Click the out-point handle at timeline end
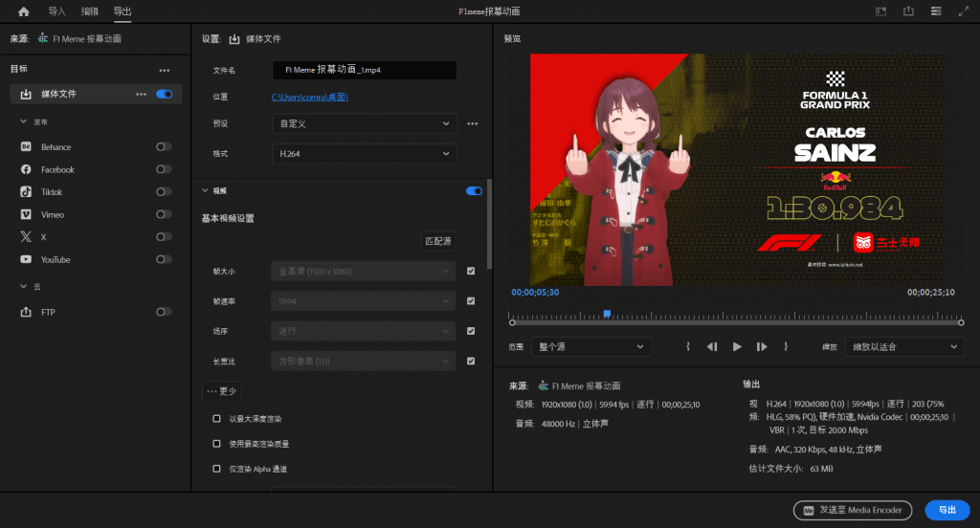The width and height of the screenshot is (980, 528). [961, 323]
